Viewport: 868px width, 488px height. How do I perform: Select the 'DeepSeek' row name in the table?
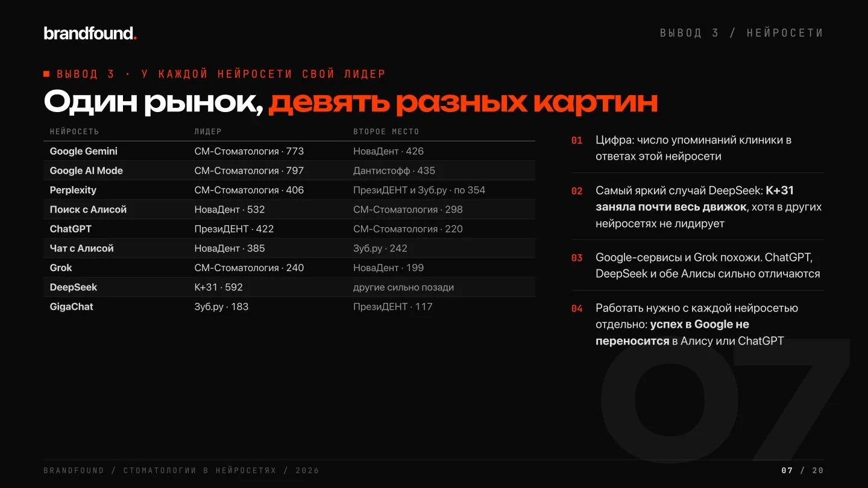[x=74, y=287]
